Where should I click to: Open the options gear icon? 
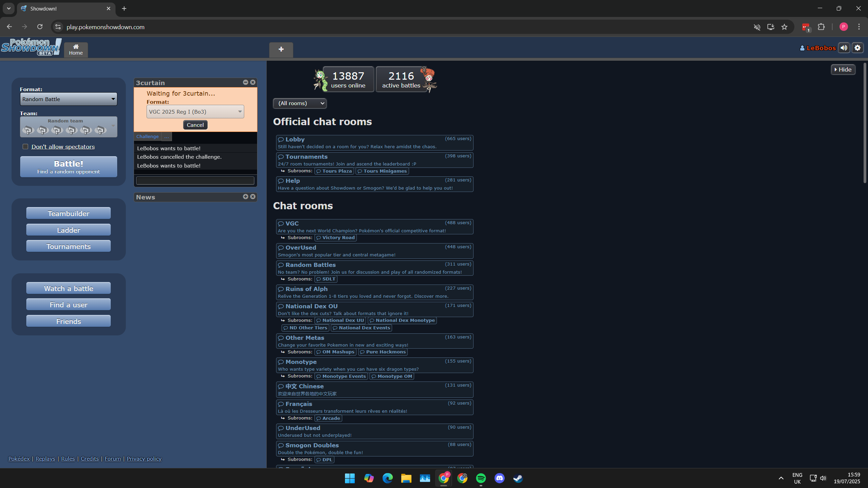click(857, 48)
